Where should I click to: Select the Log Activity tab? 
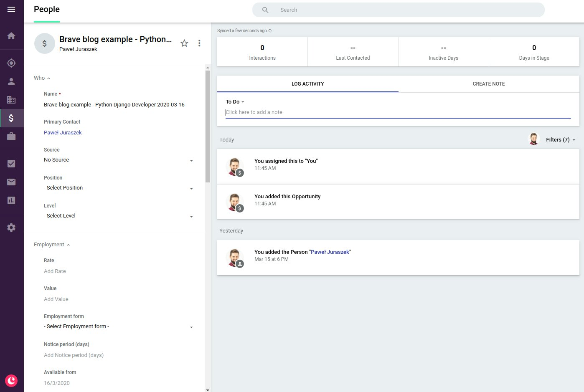click(x=307, y=84)
